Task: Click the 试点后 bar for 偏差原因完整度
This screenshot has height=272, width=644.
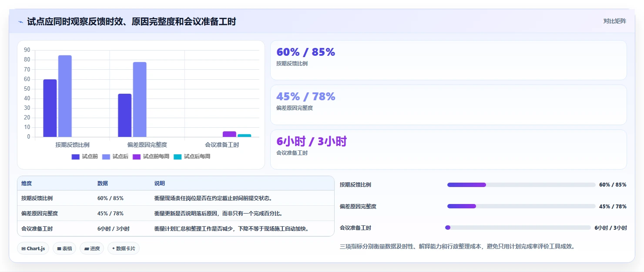Action: coord(140,99)
